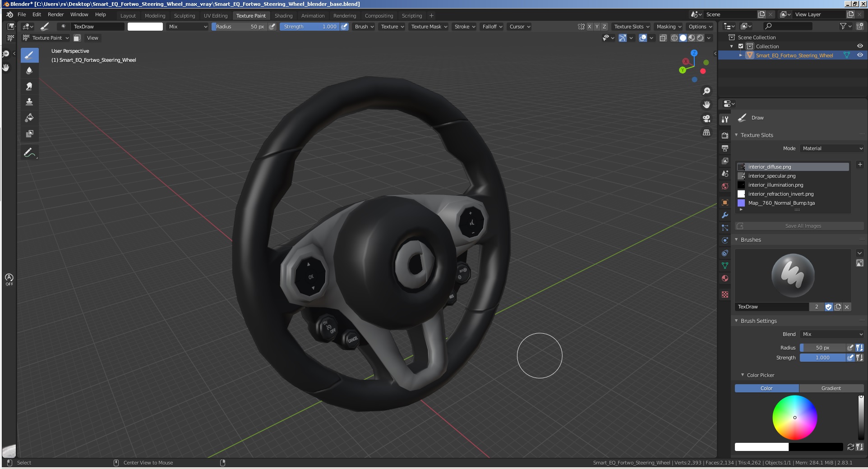
Task: Toggle strength pressure sensitivity in header
Action: (x=345, y=27)
